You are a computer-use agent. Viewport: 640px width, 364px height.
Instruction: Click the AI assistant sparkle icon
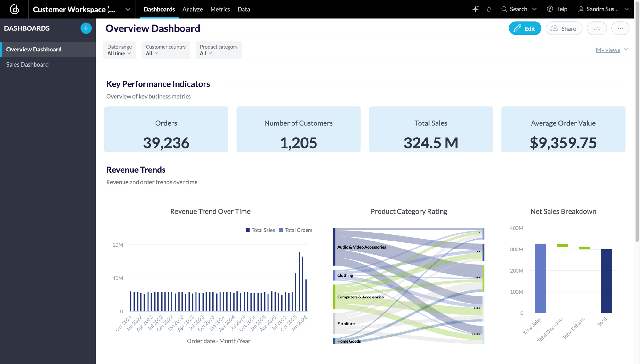476,9
